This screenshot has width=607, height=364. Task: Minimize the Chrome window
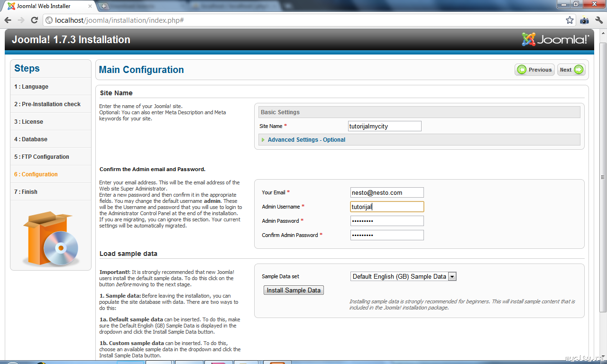pyautogui.click(x=563, y=4)
